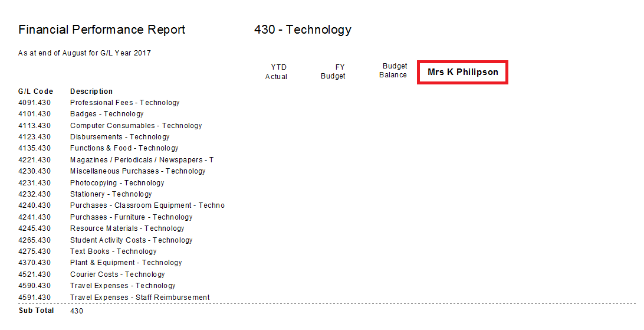
Task: Click Text Books - Technology description
Action: point(113,251)
